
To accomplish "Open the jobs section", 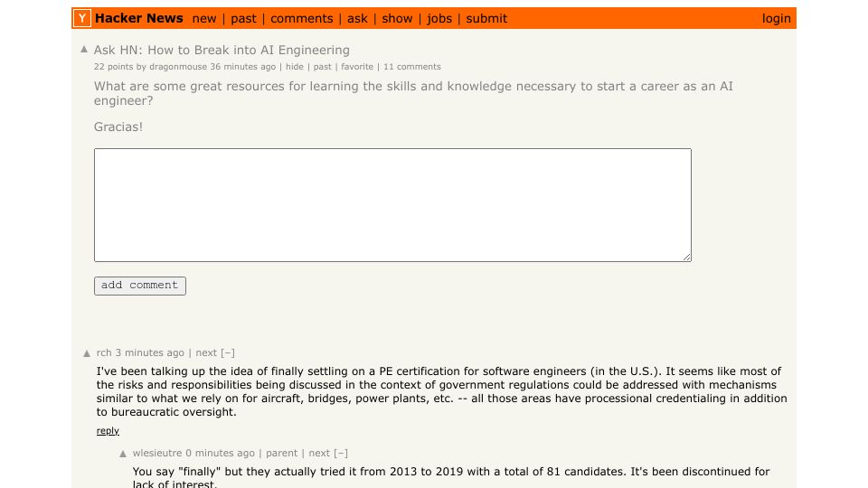I will 439,19.
